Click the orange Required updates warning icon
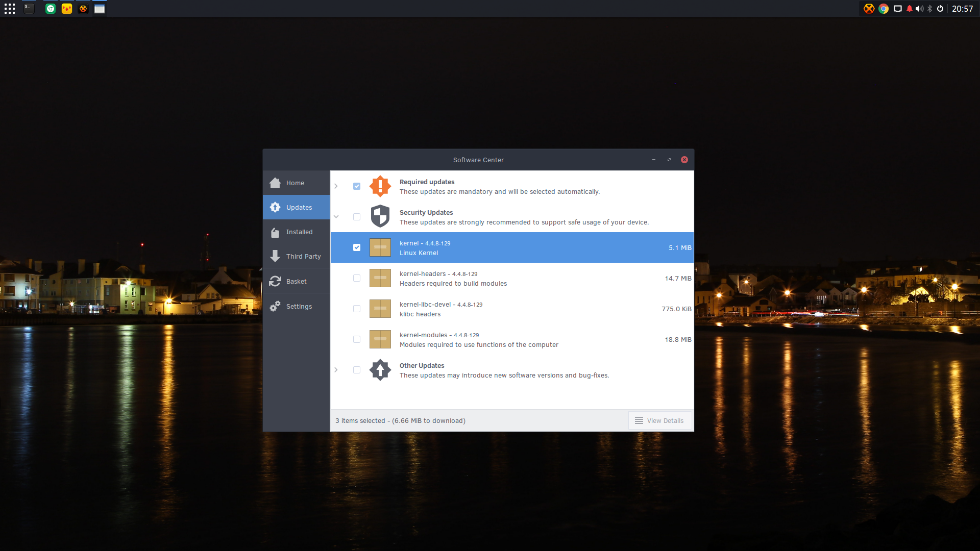980x551 pixels. point(380,186)
